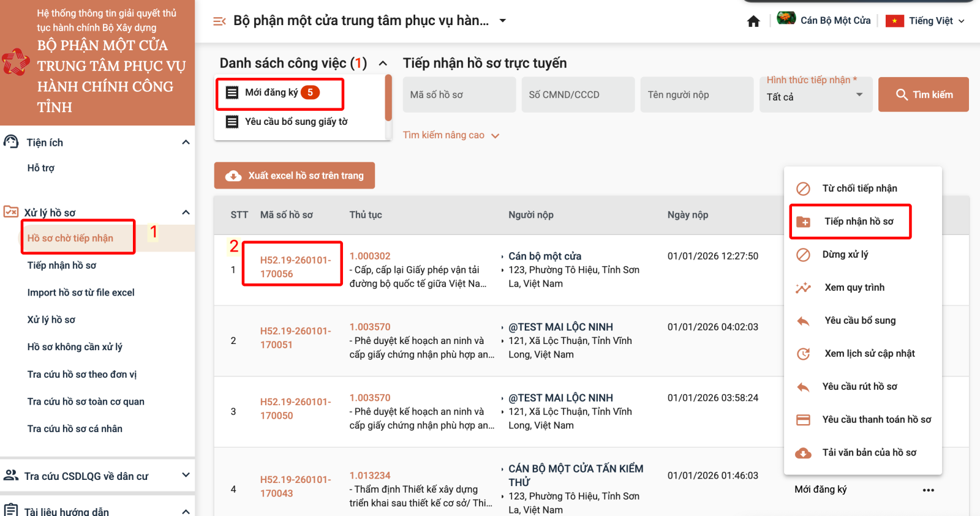Expand 'Tìm kiếm nâng cao' options
Image resolution: width=980 pixels, height=516 pixels.
(451, 135)
